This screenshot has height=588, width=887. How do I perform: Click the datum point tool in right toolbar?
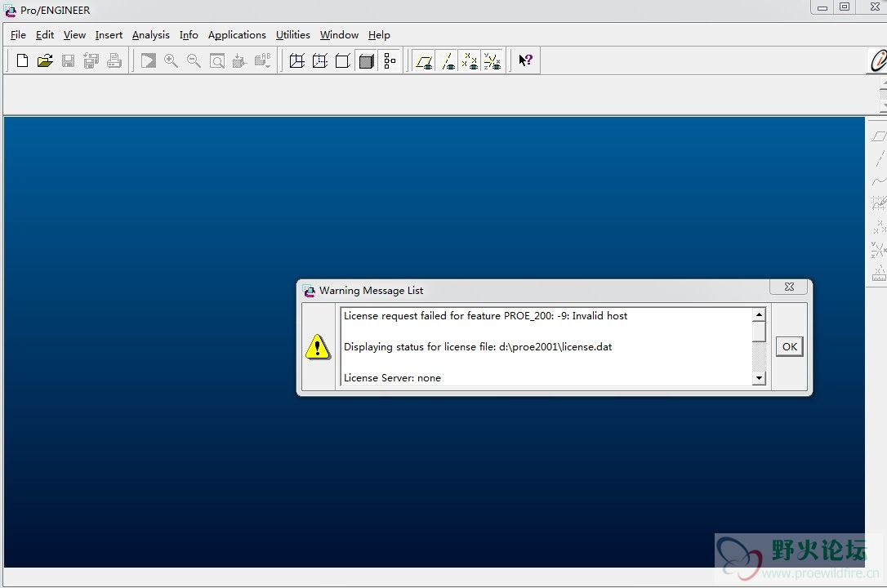pos(879,227)
